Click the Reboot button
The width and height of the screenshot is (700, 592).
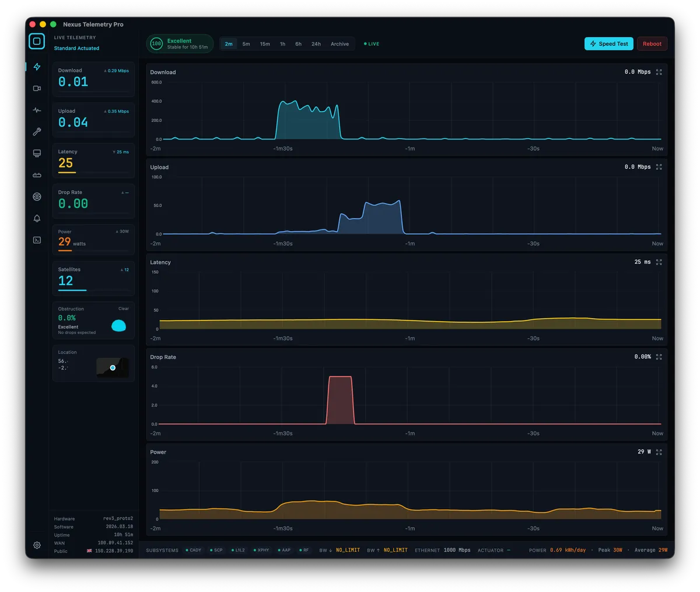(x=652, y=44)
